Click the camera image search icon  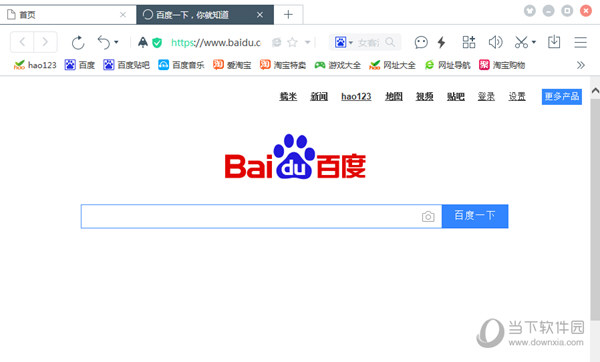coord(428,217)
